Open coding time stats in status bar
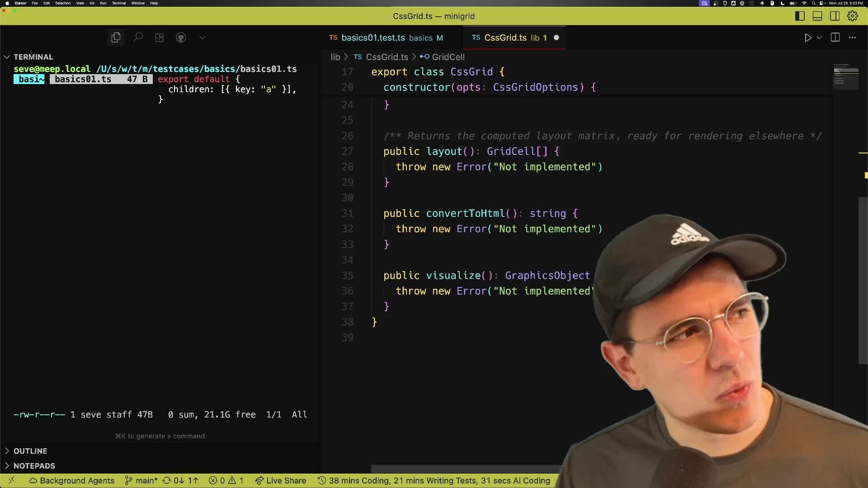The width and height of the screenshot is (868, 488). point(434,480)
